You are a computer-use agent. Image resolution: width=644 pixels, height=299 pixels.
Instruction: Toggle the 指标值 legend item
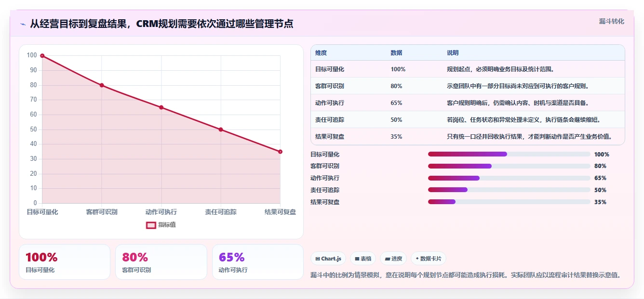coord(161,225)
